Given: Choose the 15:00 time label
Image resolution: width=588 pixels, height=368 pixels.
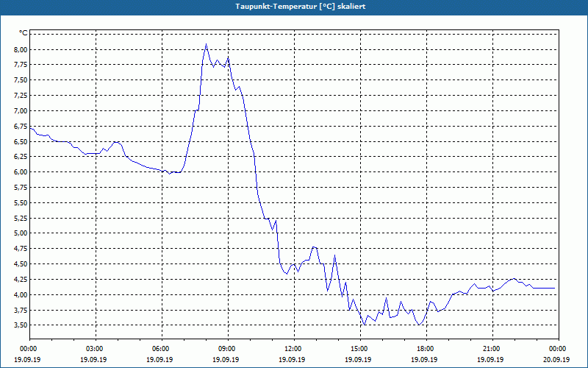Looking at the screenshot, I should click(x=360, y=349).
